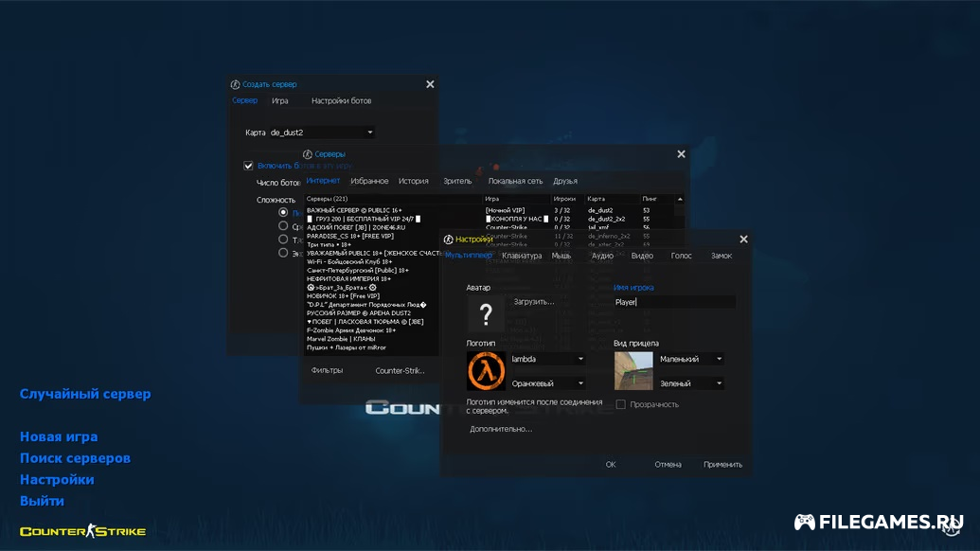Switch to the История servers tab
The image size is (980, 551).
[x=414, y=181]
